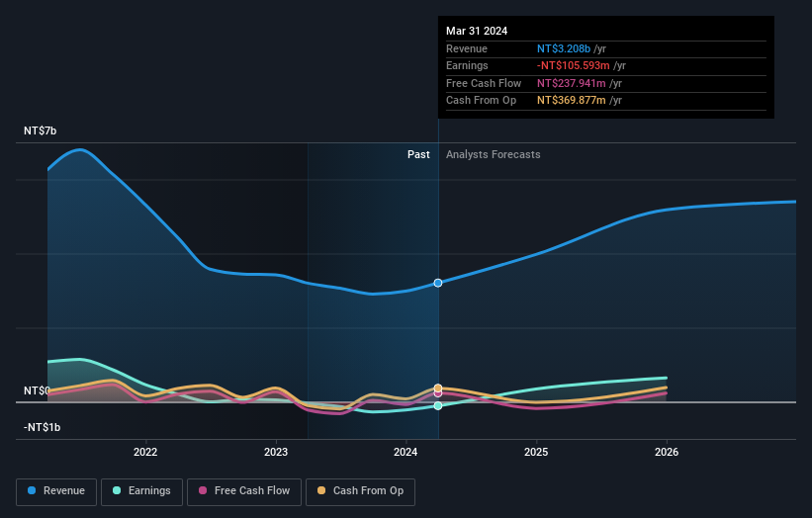The height and width of the screenshot is (518, 812).
Task: Click the NT$0 y-axis label
Action: click(x=37, y=390)
